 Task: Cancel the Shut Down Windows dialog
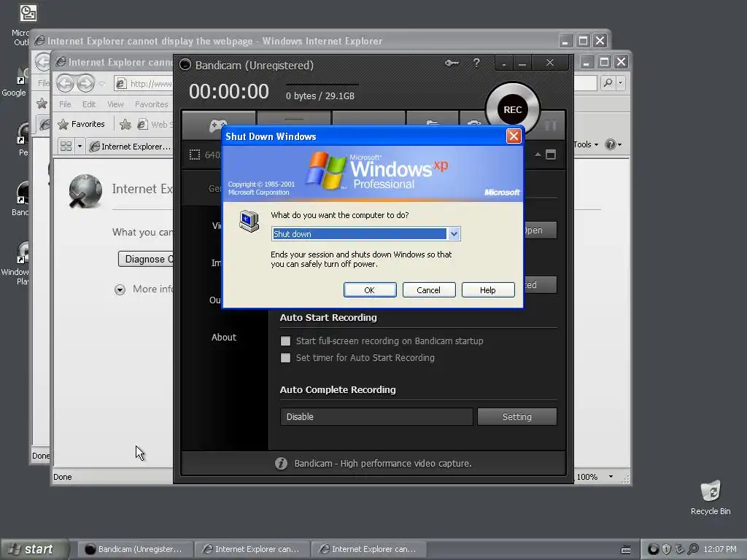pyautogui.click(x=429, y=290)
